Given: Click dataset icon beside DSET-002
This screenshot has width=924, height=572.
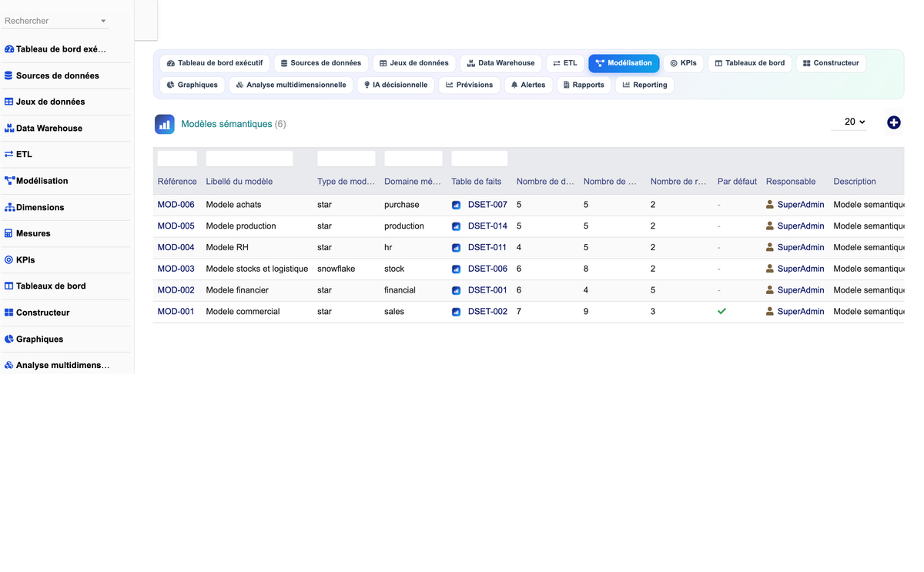Looking at the screenshot, I should click(456, 312).
